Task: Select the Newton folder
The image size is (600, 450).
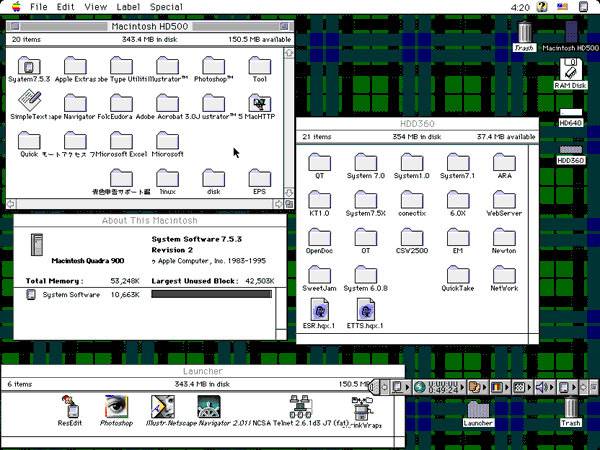Action: [504, 237]
